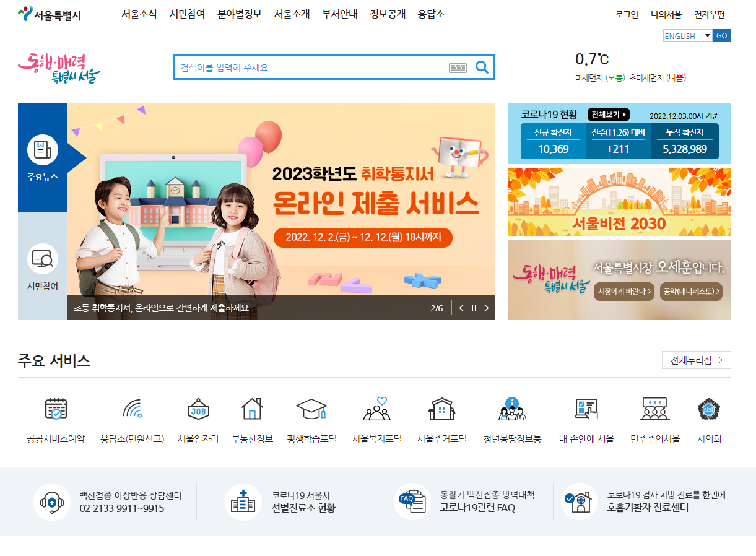The height and width of the screenshot is (556, 756).
Task: Click the GO language button
Action: point(722,36)
